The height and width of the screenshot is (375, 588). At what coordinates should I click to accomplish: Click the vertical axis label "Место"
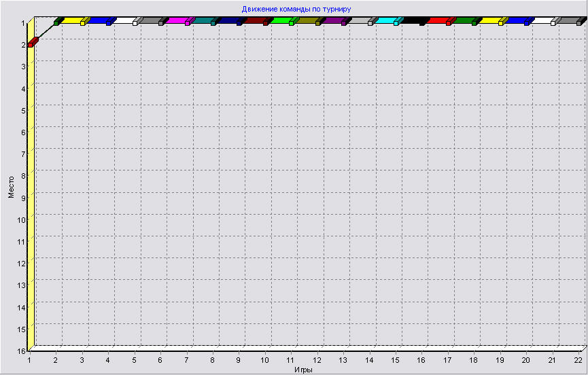12,187
